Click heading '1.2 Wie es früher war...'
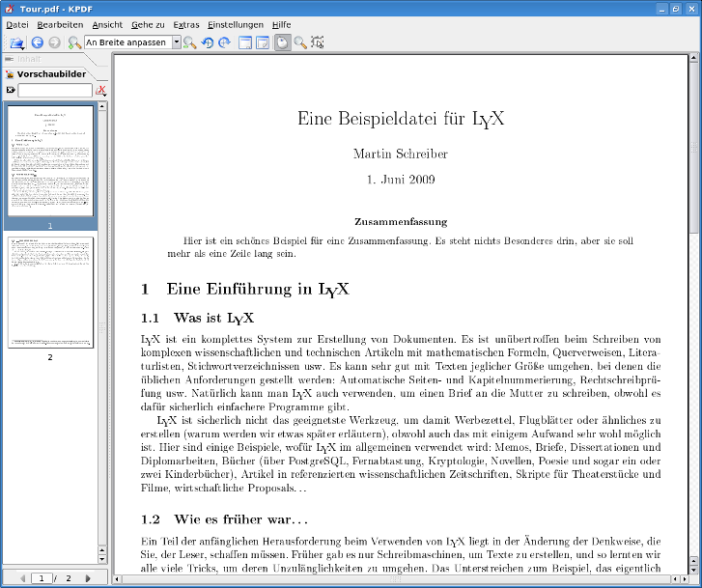The image size is (702, 588). point(224,519)
